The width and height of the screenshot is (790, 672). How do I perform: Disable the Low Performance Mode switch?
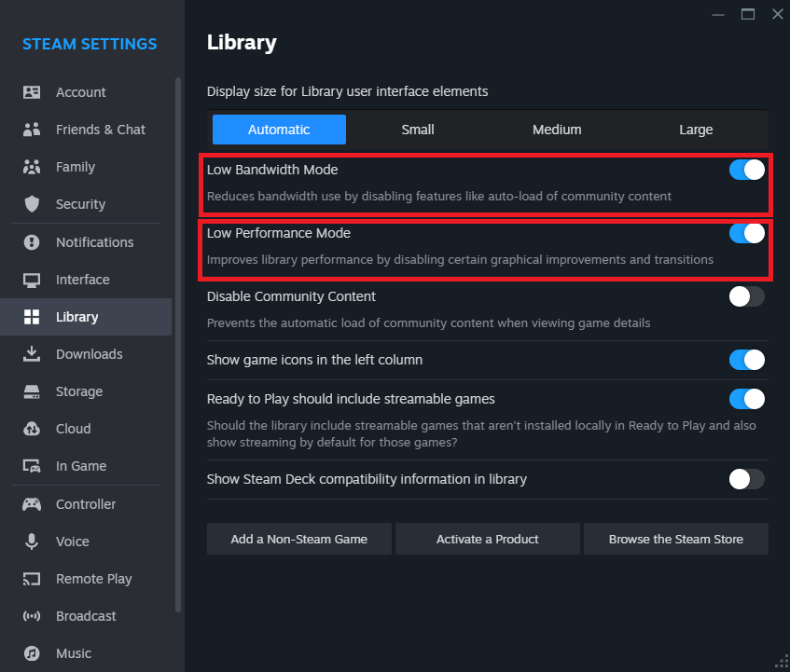coord(746,233)
